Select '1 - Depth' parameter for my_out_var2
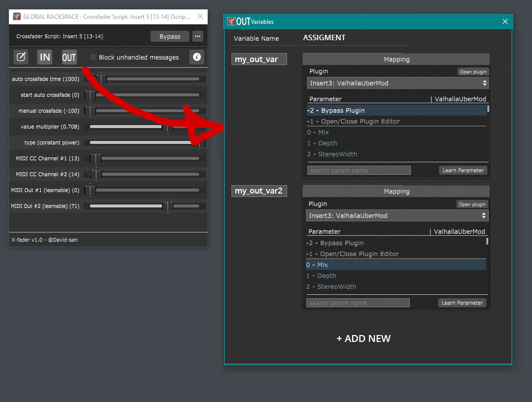Viewport: 532px width, 402px height. pos(395,275)
